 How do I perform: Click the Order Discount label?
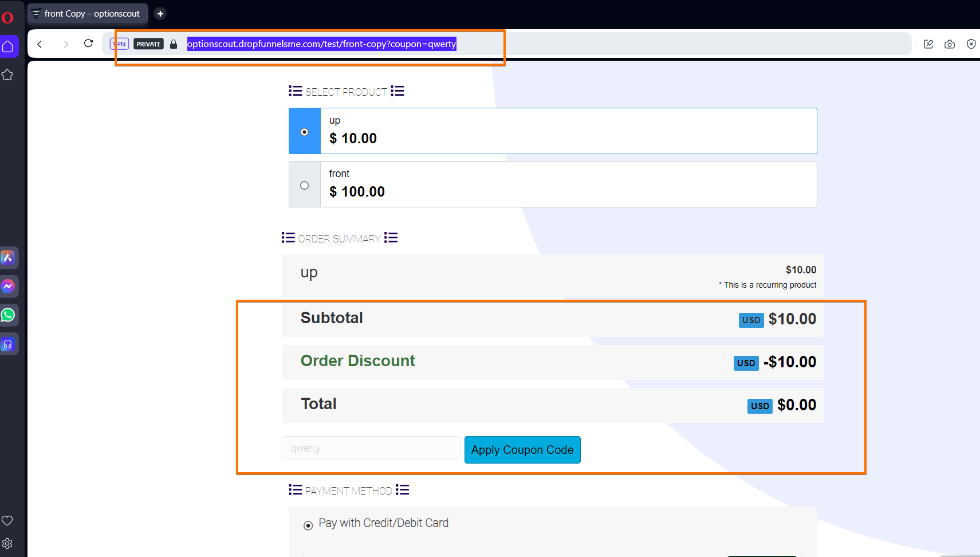click(x=358, y=361)
